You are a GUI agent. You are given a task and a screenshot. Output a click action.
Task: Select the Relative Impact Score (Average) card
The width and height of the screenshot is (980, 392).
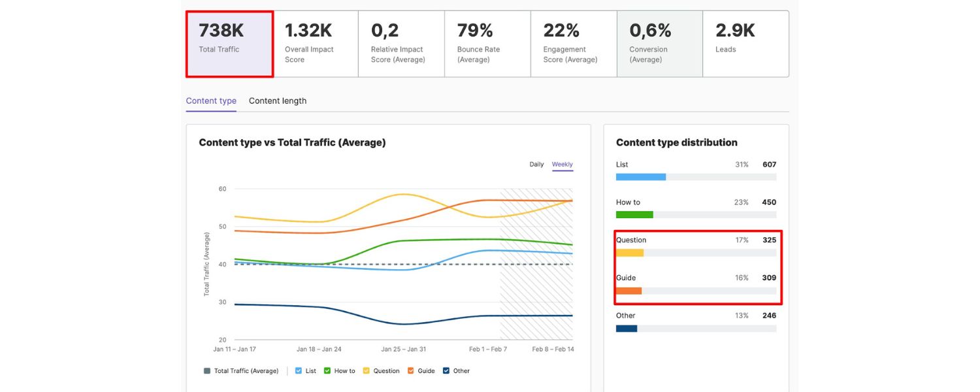pyautogui.click(x=401, y=44)
